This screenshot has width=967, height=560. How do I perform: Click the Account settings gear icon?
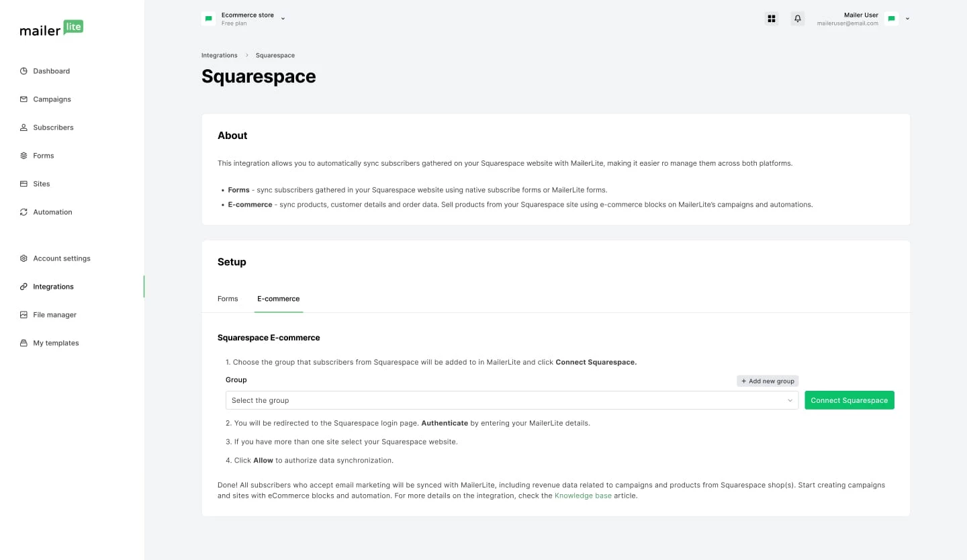(24, 259)
